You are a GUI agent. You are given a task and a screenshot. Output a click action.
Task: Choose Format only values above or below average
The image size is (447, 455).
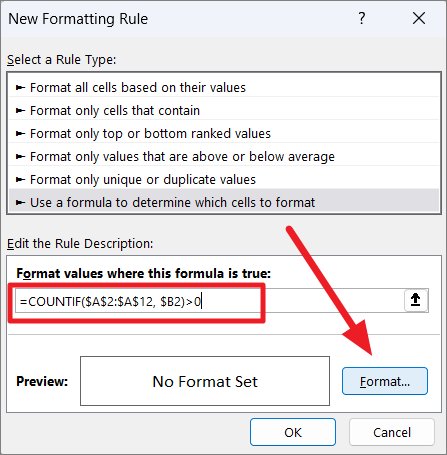(x=224, y=157)
